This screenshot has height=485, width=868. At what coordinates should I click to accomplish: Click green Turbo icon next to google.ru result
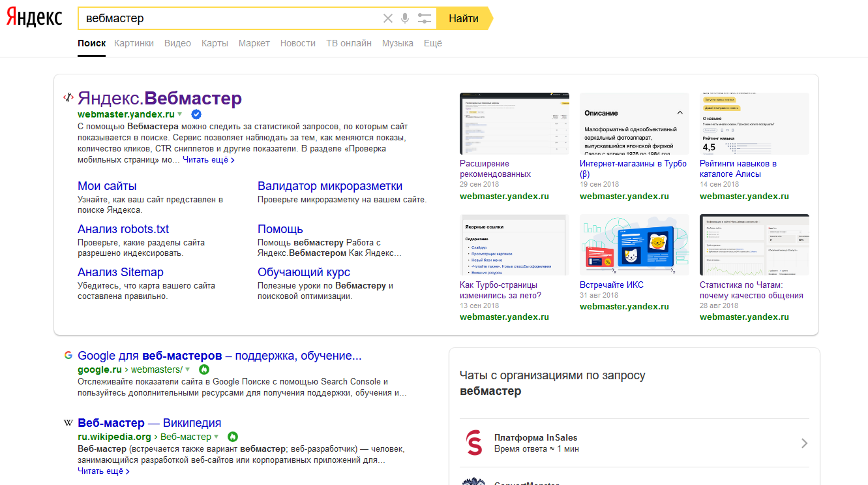coord(203,369)
